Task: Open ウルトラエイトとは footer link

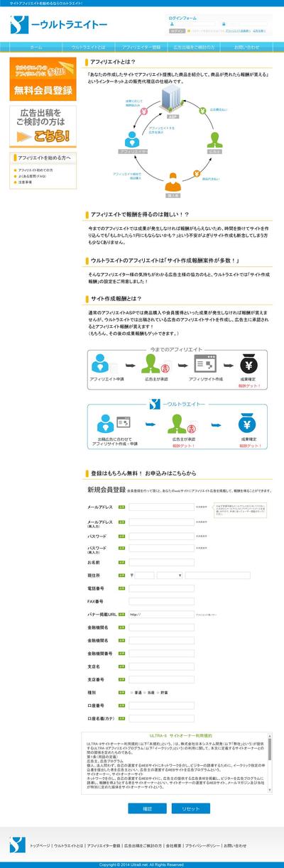Action: coord(68,846)
